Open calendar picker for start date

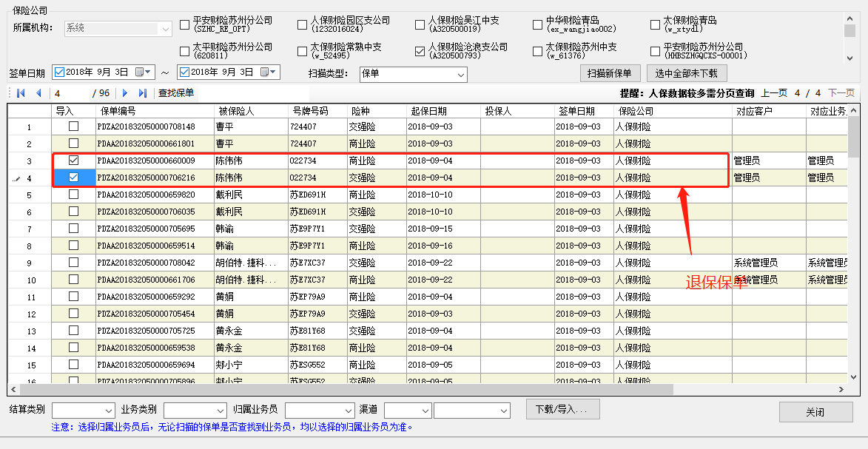(140, 72)
